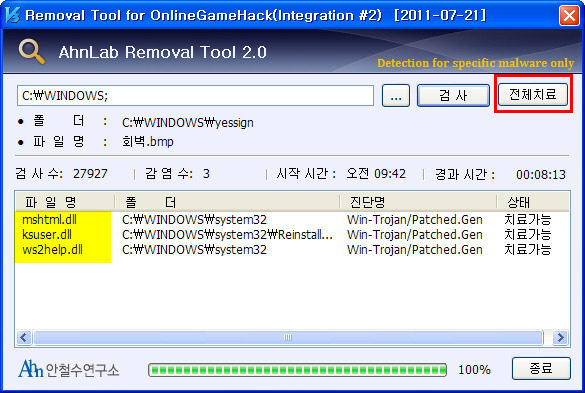
Task: Click the right scrollbar arrow
Action: 560,337
